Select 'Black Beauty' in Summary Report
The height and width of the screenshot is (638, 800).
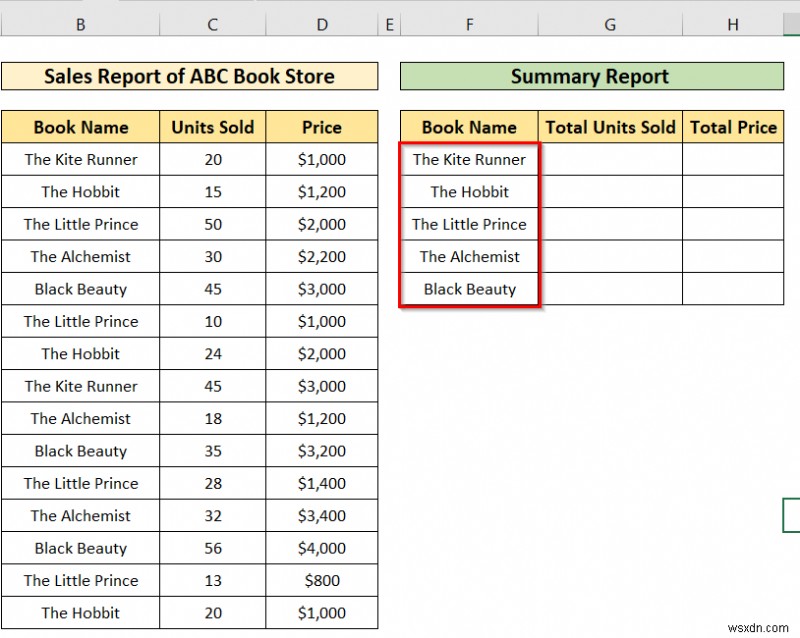469,289
